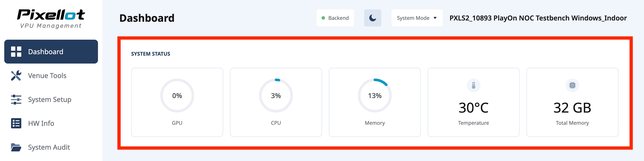
Task: Open the Venue Tools menu item
Action: pyautogui.click(x=47, y=76)
